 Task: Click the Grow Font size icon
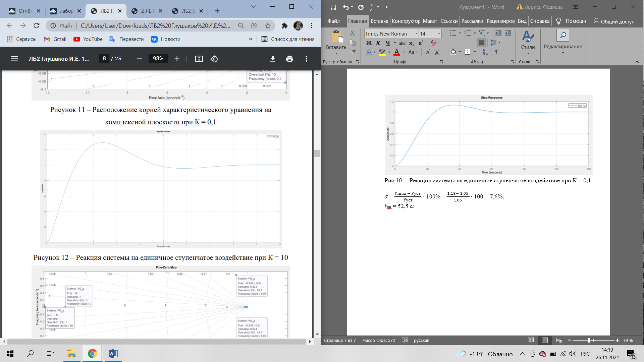(428, 52)
